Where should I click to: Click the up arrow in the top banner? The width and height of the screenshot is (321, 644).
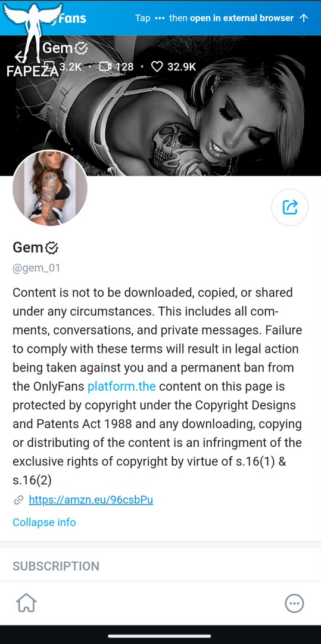[304, 18]
